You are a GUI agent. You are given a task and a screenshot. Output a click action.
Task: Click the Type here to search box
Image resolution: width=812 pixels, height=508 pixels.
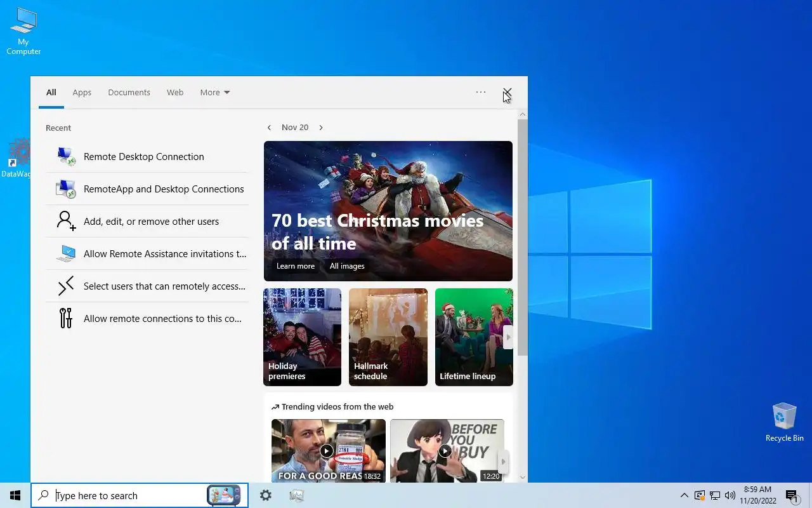pyautogui.click(x=130, y=495)
